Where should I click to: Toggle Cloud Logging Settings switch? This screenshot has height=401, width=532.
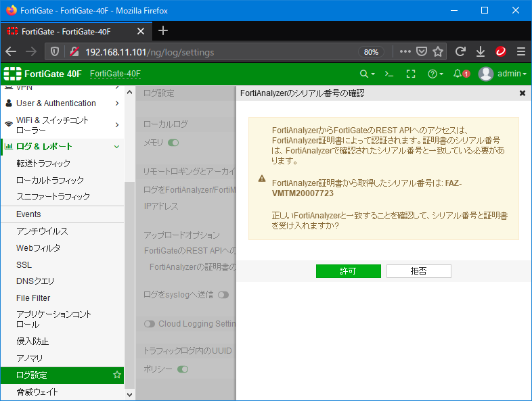(x=150, y=324)
